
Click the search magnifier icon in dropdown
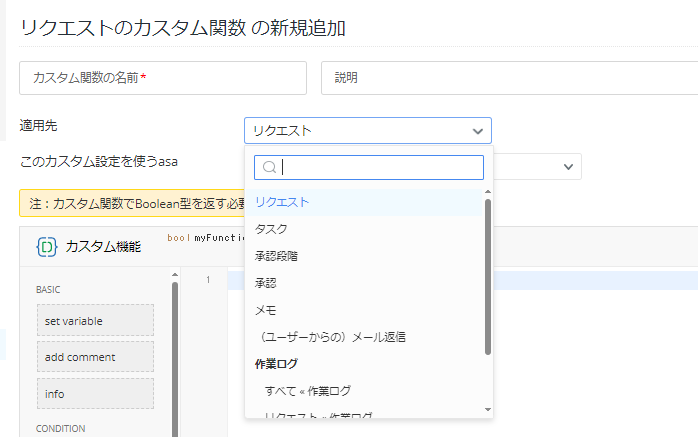[x=268, y=168]
